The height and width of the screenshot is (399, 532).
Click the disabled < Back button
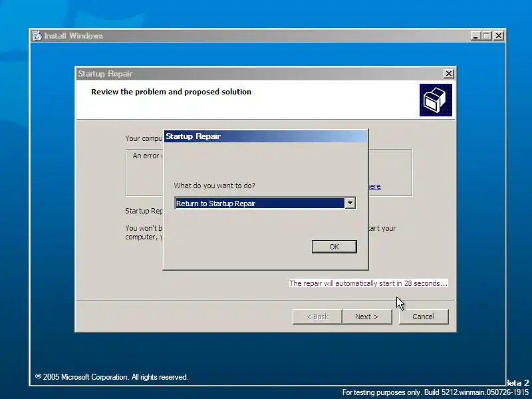[x=317, y=317]
